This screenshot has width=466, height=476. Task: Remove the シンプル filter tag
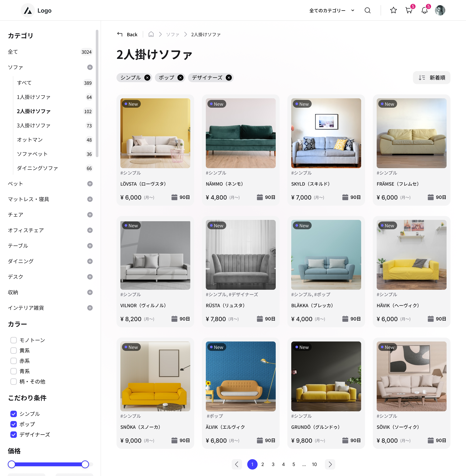[x=147, y=78]
